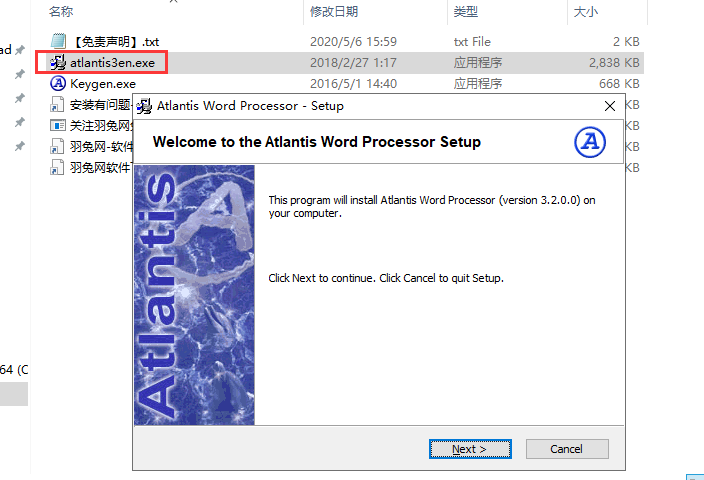The width and height of the screenshot is (704, 480).
Task: Click the Keygen.exe file name
Action: (x=103, y=84)
